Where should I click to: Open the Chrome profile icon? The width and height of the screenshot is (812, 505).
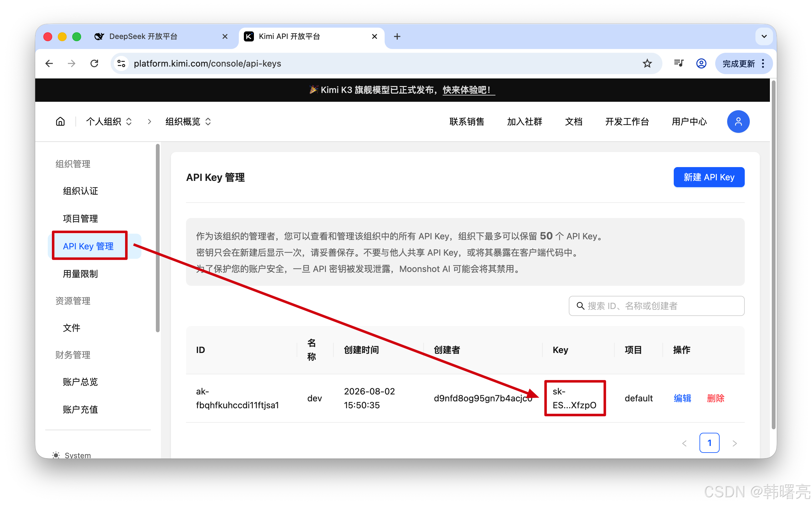(701, 63)
